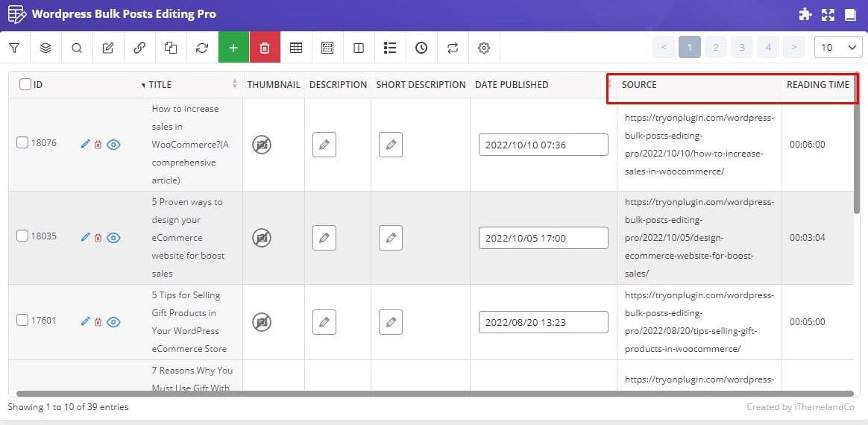Set thumbnail for post 18035

[262, 238]
